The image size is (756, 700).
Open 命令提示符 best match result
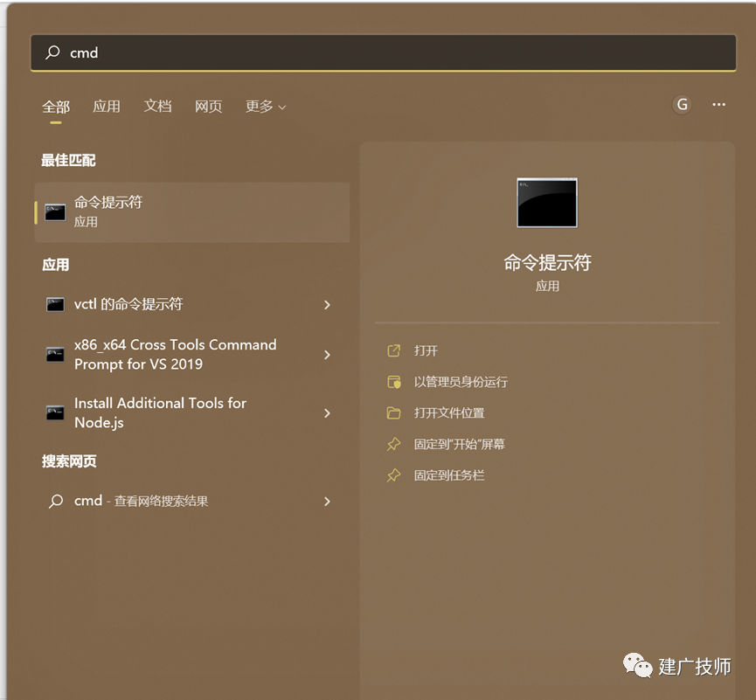(x=192, y=212)
